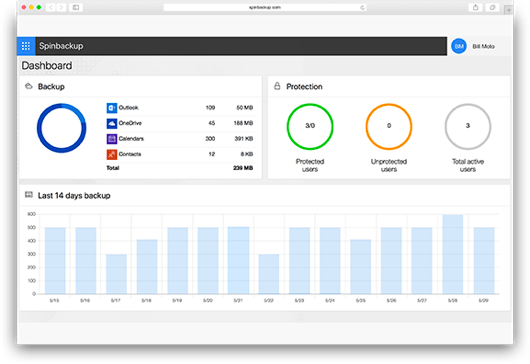Select the Calendars icon
530x364 pixels.
112,139
